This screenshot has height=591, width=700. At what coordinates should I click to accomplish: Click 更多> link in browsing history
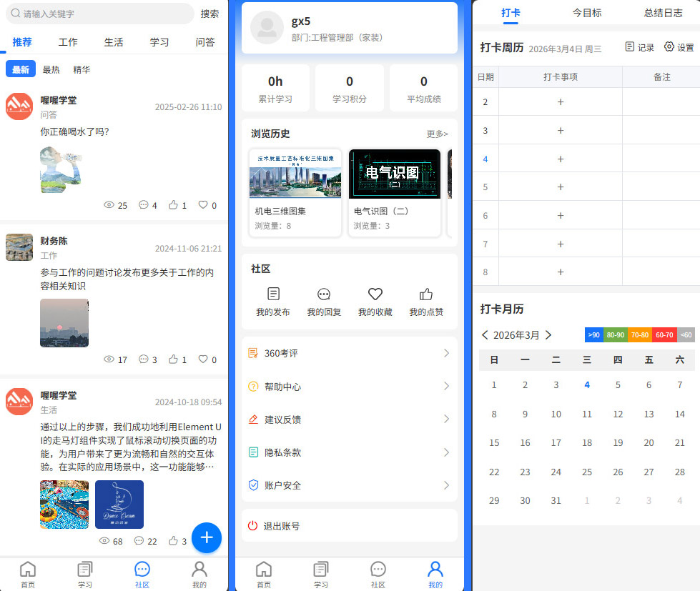[437, 134]
